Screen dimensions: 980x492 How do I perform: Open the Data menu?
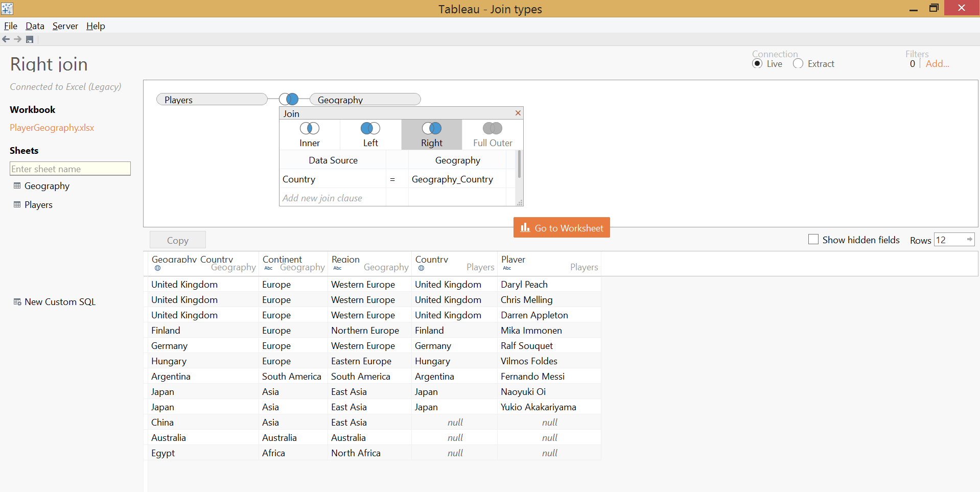pos(35,26)
